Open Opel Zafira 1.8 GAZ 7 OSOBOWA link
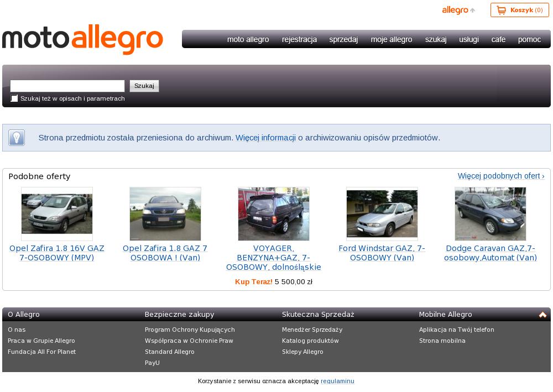This screenshot has height=392, width=553. coord(165,253)
